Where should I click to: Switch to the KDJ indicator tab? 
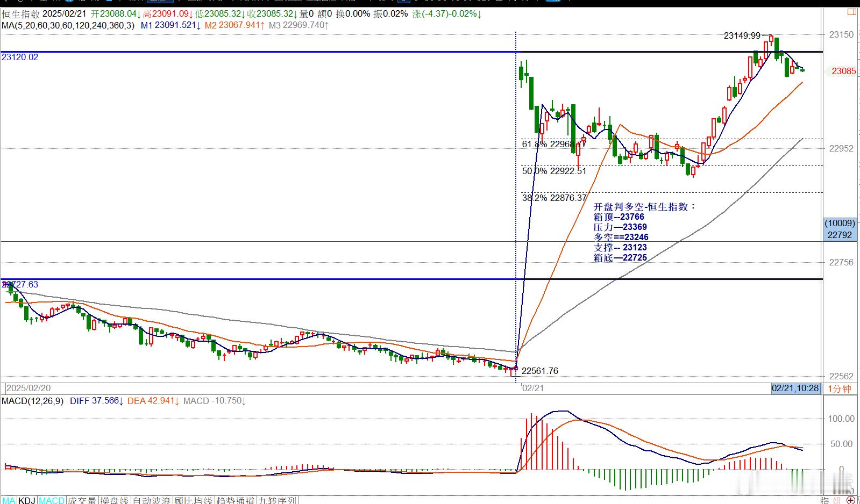[27, 500]
